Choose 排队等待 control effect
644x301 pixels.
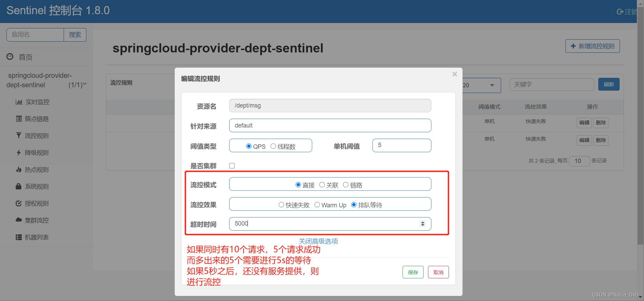pyautogui.click(x=354, y=205)
